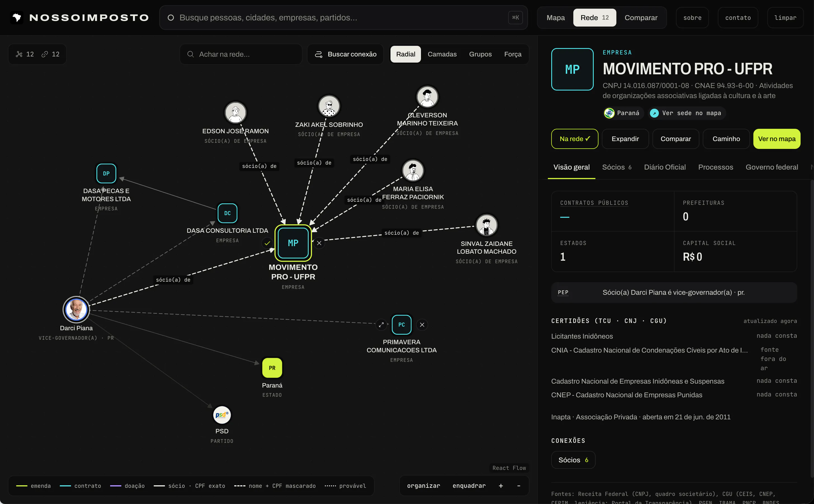Screen dimensions: 814x504
Task: Select the MARIA ELISA FERRAZ PACIORNIK avatar
Action: [413, 170]
